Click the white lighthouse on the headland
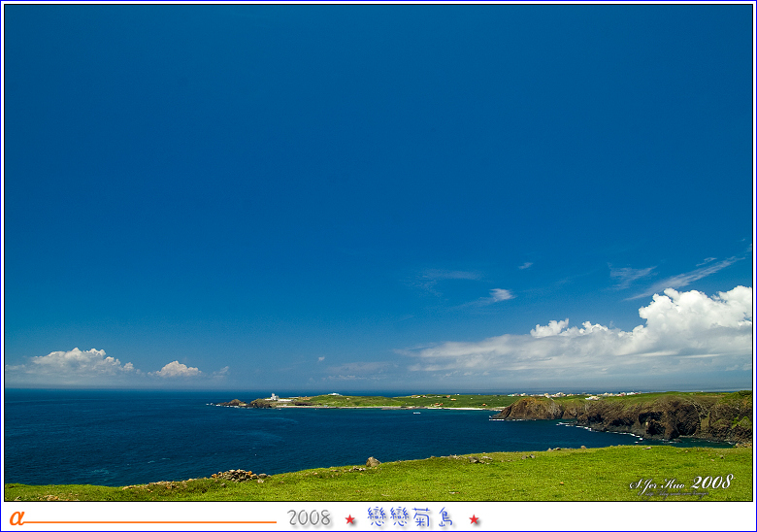757x532 pixels. tap(274, 397)
